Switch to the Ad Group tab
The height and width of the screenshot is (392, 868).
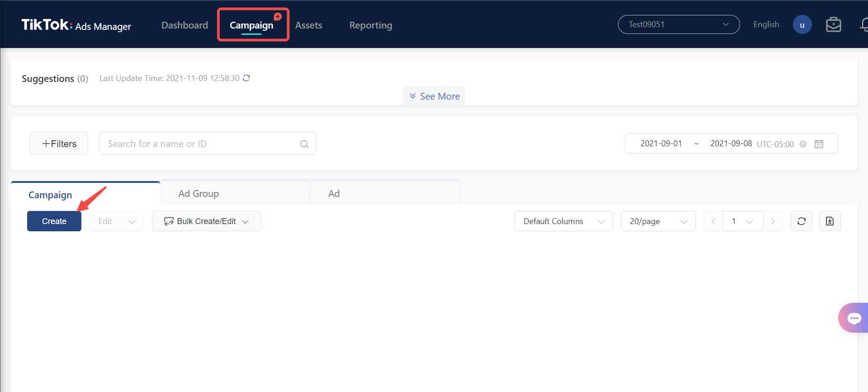(x=235, y=193)
